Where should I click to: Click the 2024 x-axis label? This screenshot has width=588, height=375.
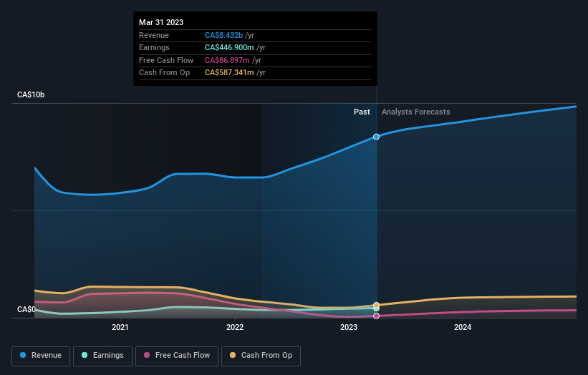pyautogui.click(x=463, y=327)
